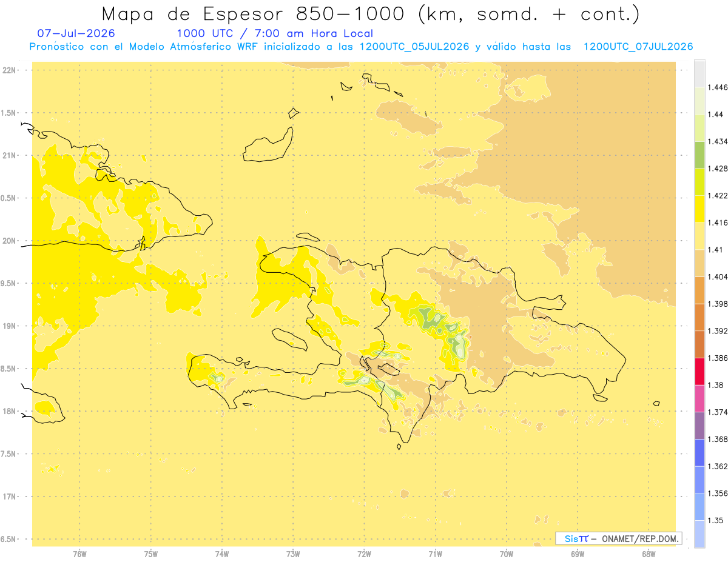Select the '1.368' legend value

718,439
